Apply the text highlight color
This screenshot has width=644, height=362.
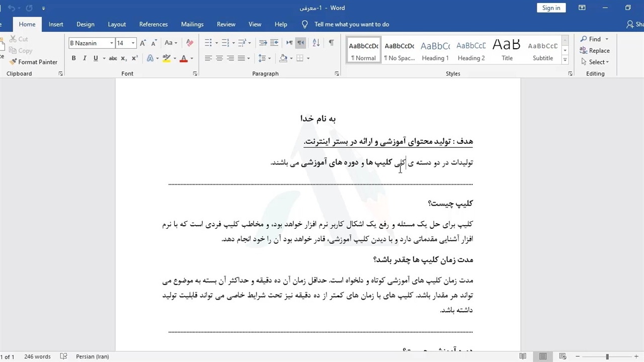[x=167, y=58]
